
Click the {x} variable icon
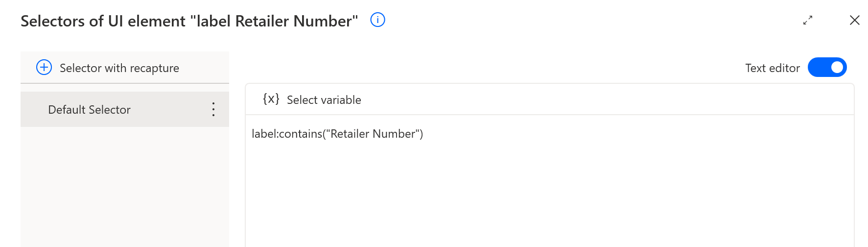point(271,99)
